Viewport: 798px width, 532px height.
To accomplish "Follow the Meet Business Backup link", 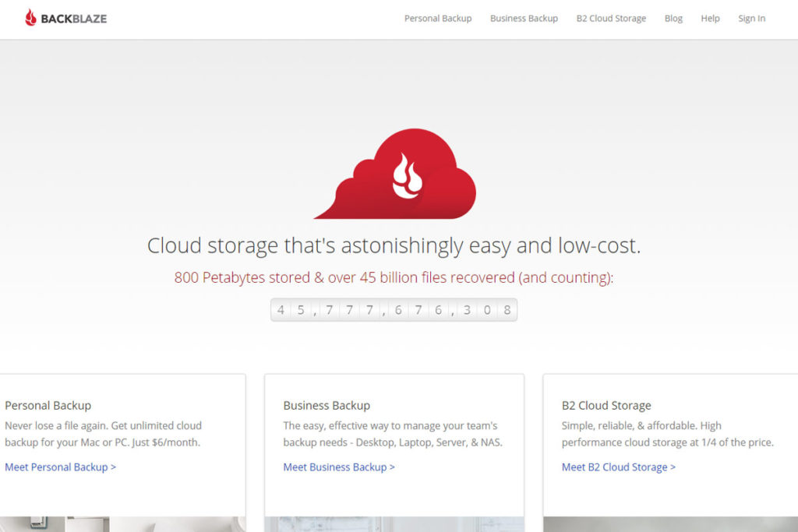I will 339,467.
